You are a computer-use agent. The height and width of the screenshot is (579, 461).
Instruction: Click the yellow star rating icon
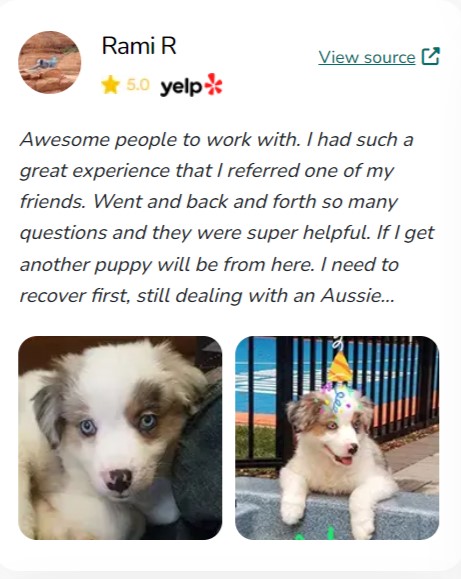(110, 85)
